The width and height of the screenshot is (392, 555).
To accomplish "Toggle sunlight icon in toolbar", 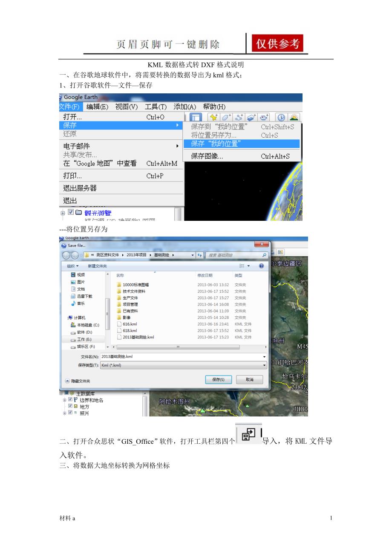I will [294, 117].
